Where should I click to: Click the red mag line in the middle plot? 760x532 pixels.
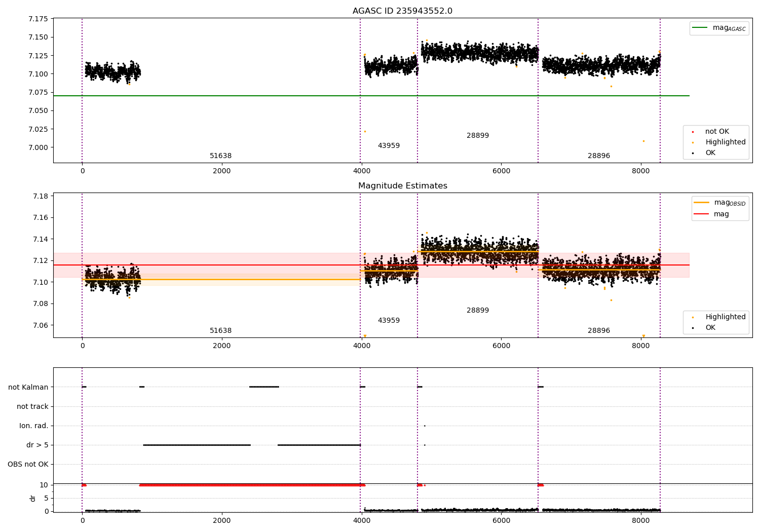(x=371, y=265)
